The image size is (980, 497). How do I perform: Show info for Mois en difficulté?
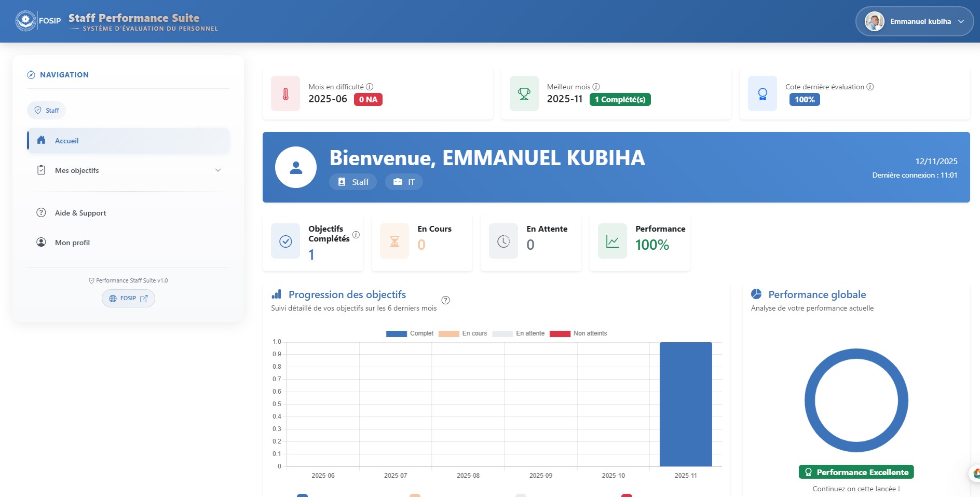[370, 87]
